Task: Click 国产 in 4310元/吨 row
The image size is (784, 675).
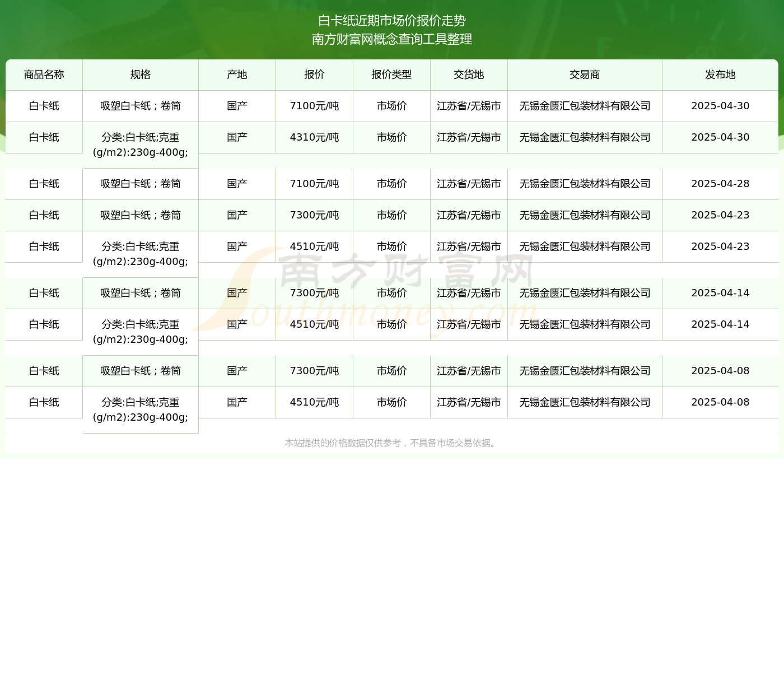Action: (x=237, y=137)
